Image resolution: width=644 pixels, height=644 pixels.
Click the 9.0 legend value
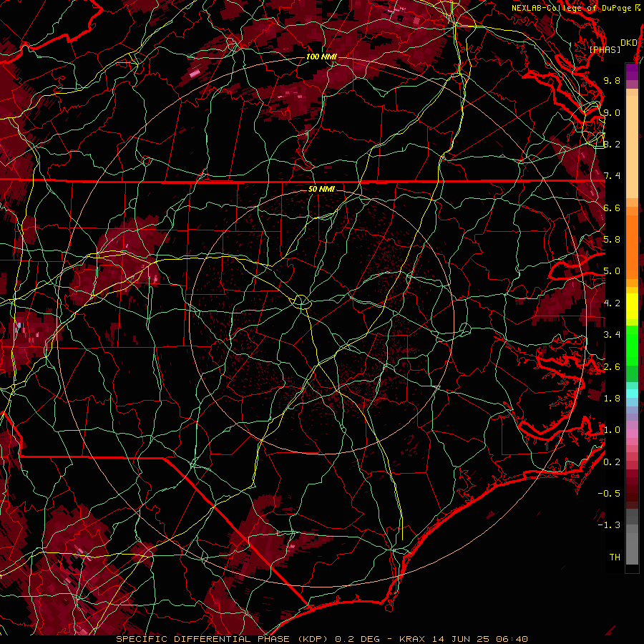point(612,112)
